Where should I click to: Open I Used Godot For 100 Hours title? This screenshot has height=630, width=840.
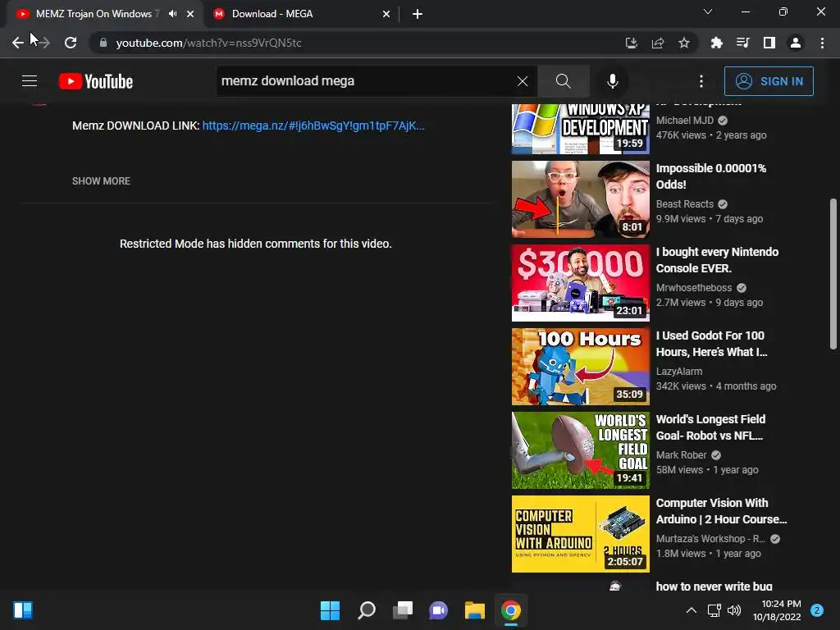click(x=711, y=344)
